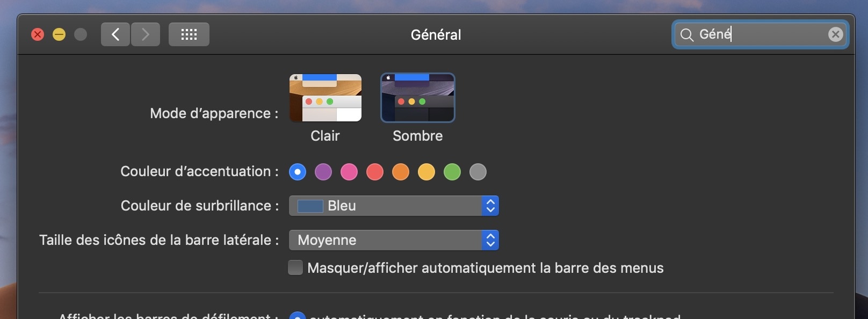The image size is (868, 319).
Task: Choose the purple accent color
Action: point(323,172)
